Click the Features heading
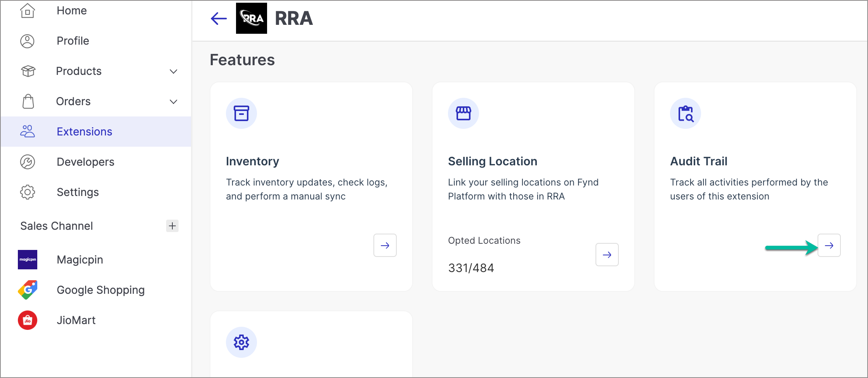This screenshot has height=378, width=868. 242,60
